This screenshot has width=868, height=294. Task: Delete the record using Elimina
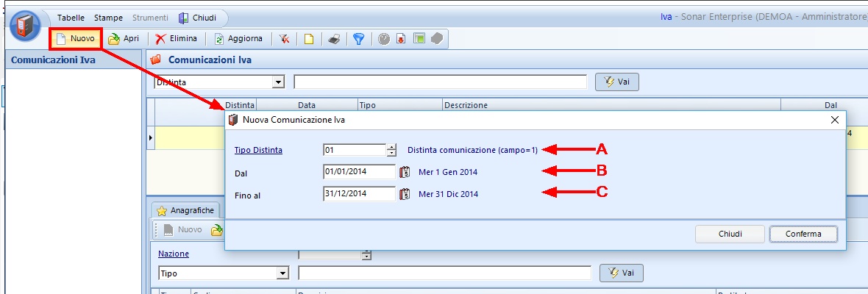click(176, 39)
